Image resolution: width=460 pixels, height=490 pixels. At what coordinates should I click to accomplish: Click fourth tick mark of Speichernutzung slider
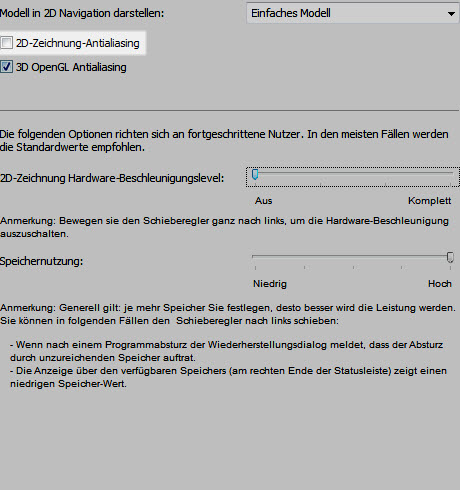tap(401, 267)
